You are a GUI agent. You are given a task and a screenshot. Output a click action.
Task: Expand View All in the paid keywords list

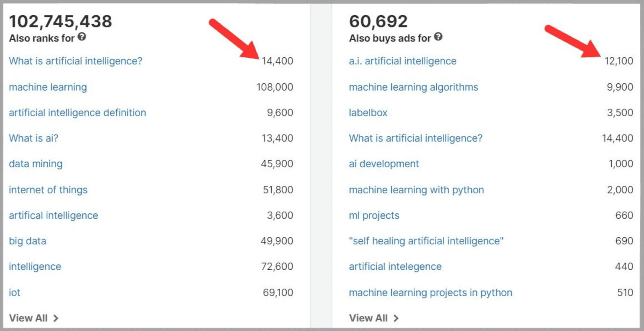(369, 318)
